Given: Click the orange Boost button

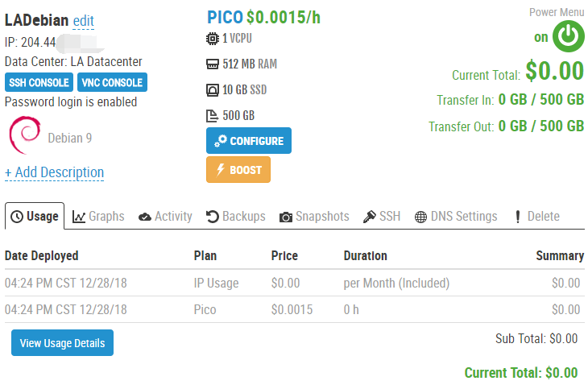Looking at the screenshot, I should point(238,170).
